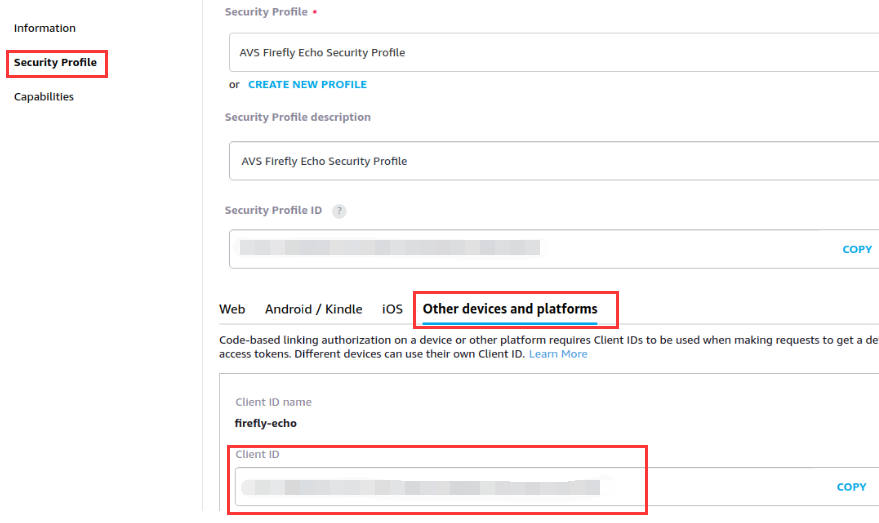This screenshot has width=879, height=523.
Task: Switch to the Android / Kindle tab
Action: 313,309
